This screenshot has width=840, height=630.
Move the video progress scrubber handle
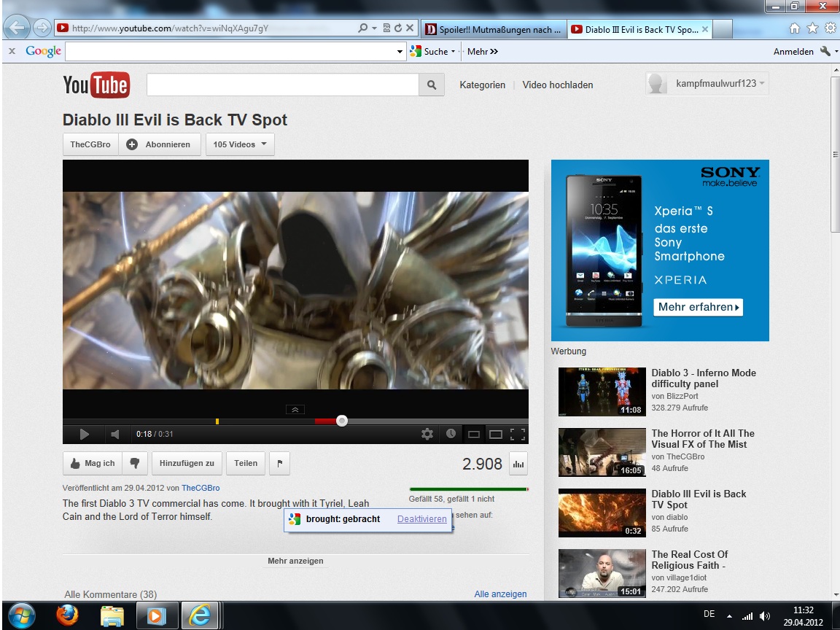(342, 421)
